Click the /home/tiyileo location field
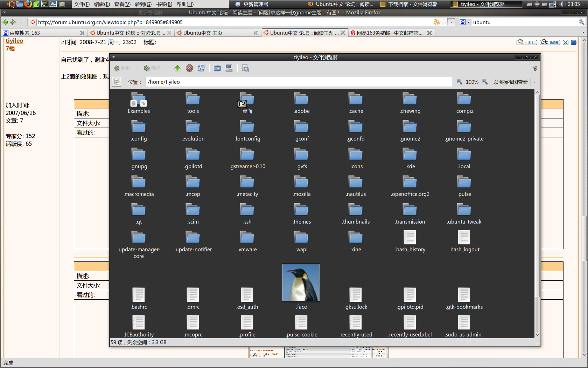Image resolution: width=588 pixels, height=368 pixels. [299, 82]
